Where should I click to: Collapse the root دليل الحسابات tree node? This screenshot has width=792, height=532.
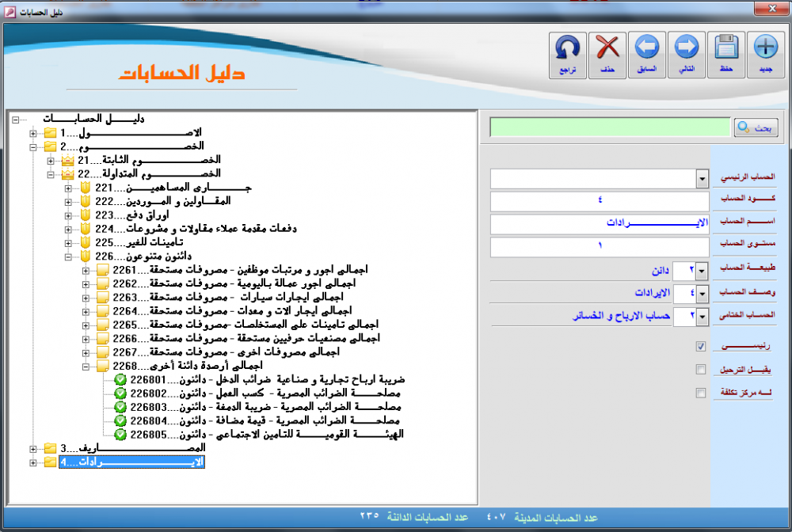[x=16, y=120]
